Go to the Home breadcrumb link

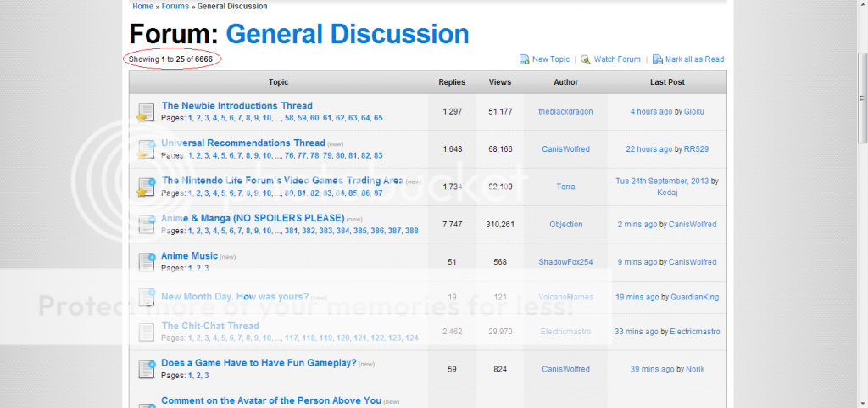click(x=142, y=6)
